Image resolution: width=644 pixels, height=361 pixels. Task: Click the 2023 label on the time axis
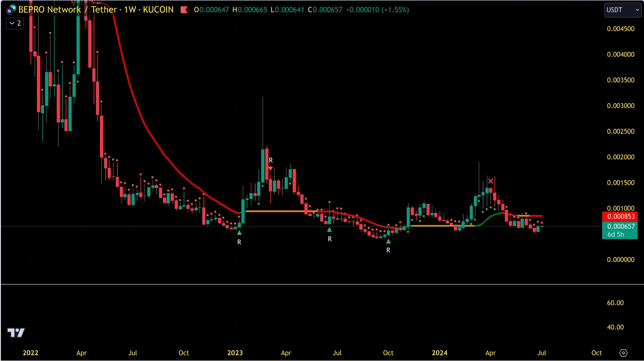point(235,353)
